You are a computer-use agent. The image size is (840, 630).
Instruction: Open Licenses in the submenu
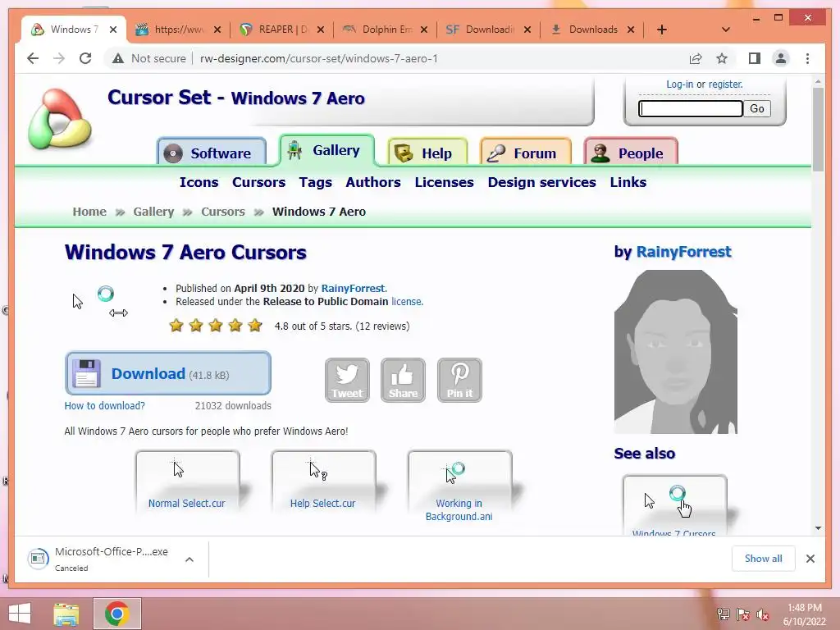point(444,182)
